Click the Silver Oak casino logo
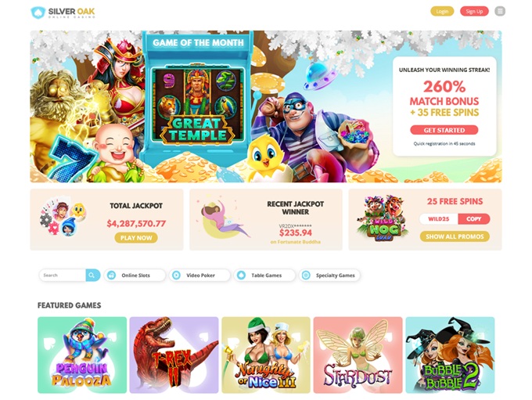The width and height of the screenshot is (532, 400). pyautogui.click(x=63, y=13)
